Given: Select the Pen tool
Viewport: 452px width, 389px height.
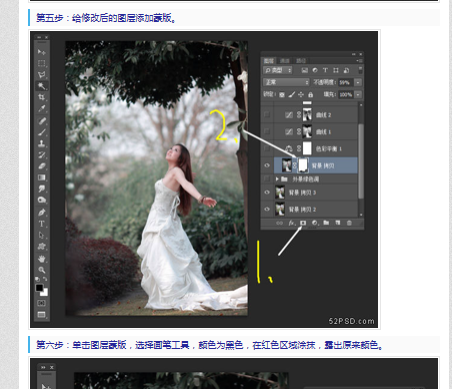Looking at the screenshot, I should (x=41, y=212).
